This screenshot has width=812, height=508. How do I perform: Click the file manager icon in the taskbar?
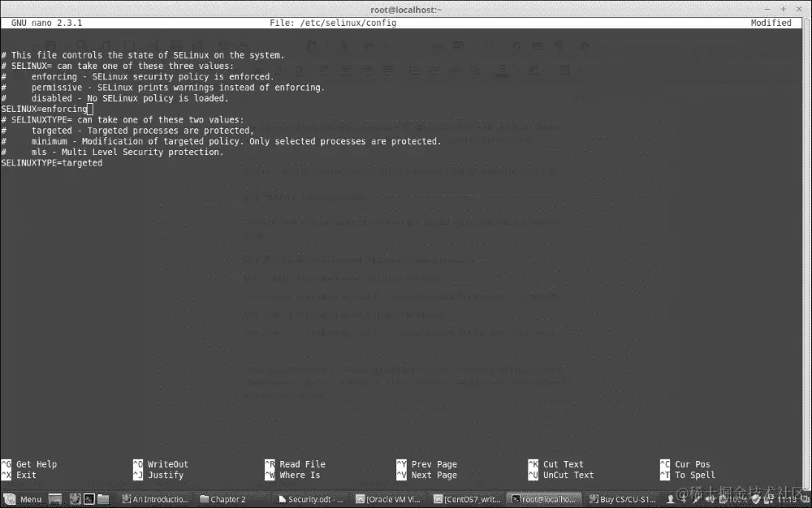[x=102, y=498]
